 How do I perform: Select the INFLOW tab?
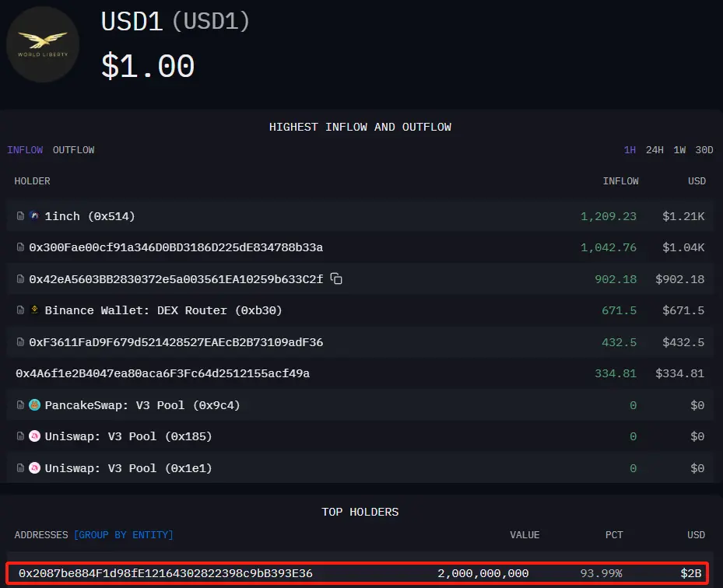25,150
